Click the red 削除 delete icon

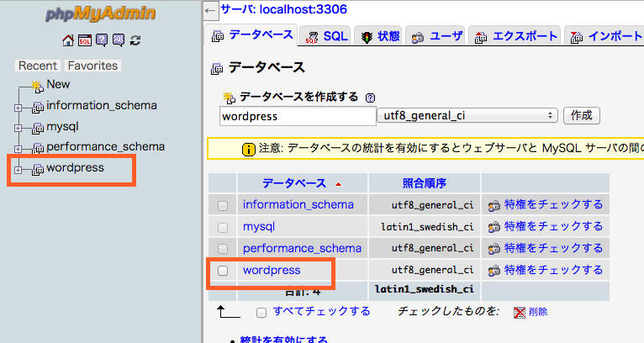(520, 312)
